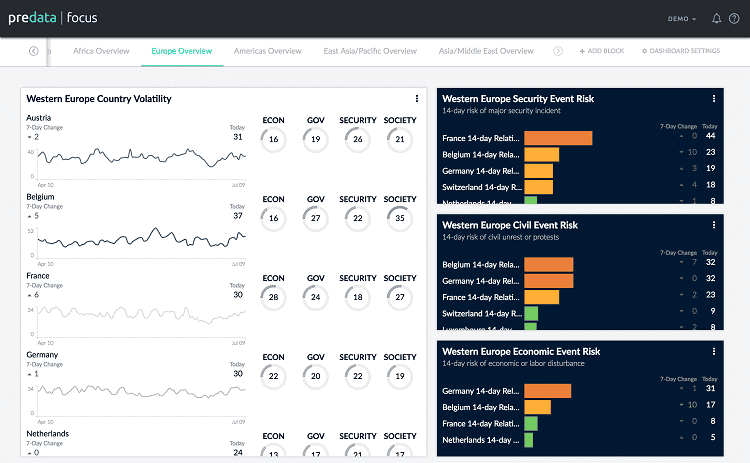Switch to the Africa Overview tab
This screenshot has width=750, height=463.
pos(101,51)
